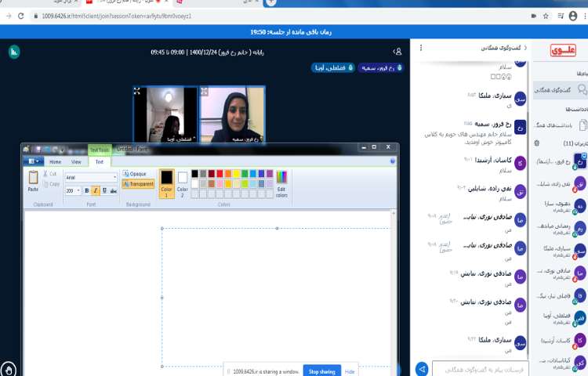This screenshot has width=588, height=376.
Task: Activate Color 1 foreground selector
Action: click(166, 183)
